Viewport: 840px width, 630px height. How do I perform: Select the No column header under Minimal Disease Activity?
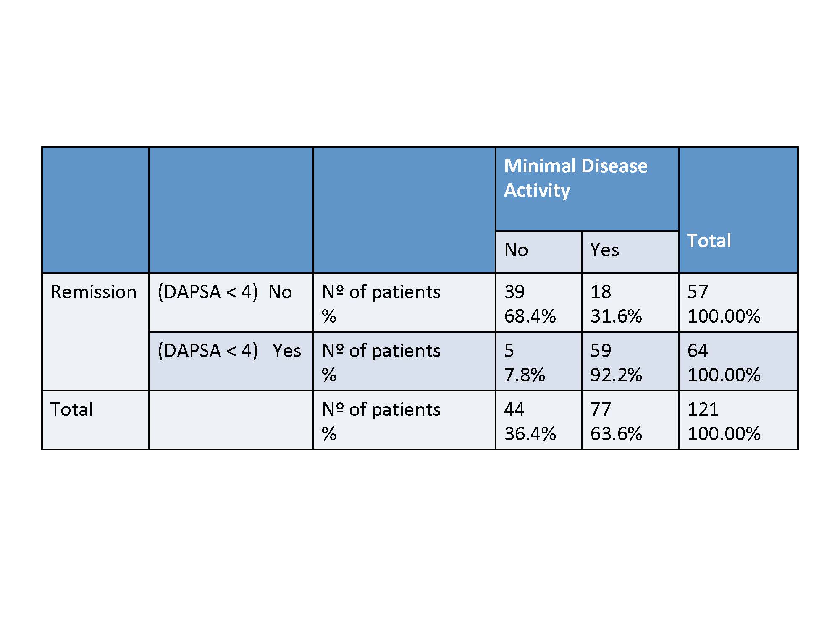pos(516,250)
